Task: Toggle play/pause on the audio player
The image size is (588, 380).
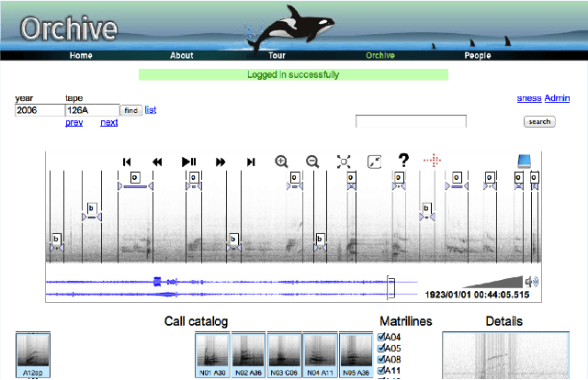Action: click(x=189, y=162)
